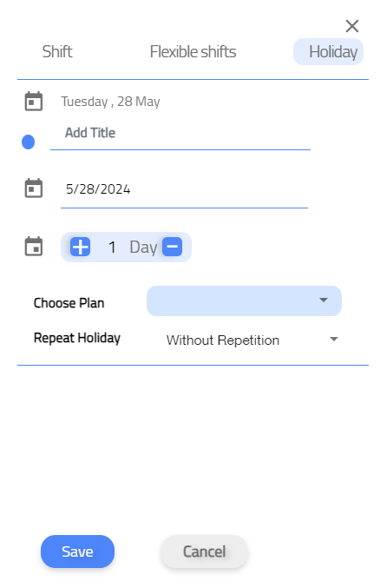Open the Choose Plan dropdown
The height and width of the screenshot is (588, 380).
(244, 301)
